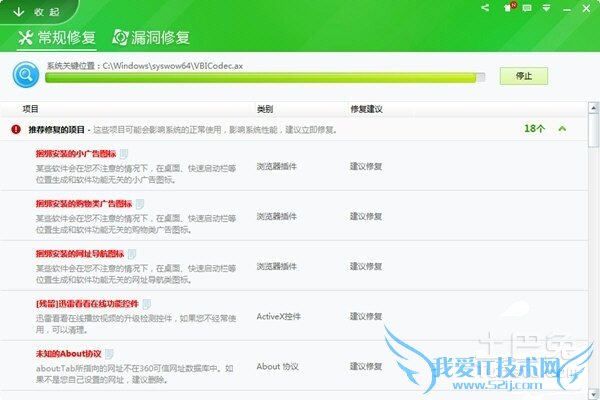Click 浏览器插件 category in 小广告图标 row
600x400 pixels.
tap(277, 166)
